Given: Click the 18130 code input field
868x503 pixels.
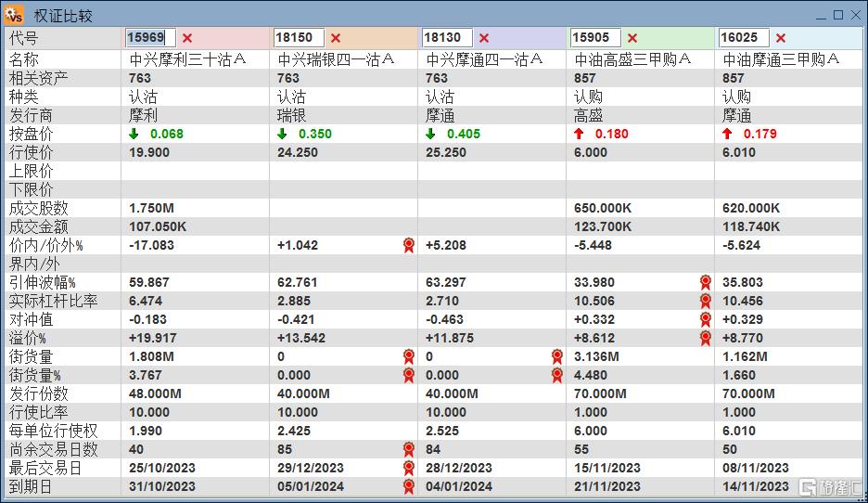Looking at the screenshot, I should (x=447, y=38).
